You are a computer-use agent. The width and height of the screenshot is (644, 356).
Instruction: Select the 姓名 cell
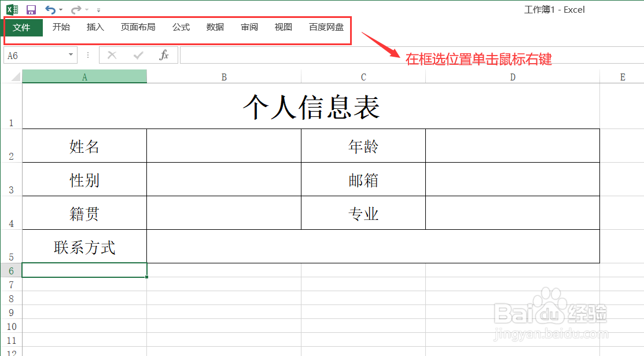(84, 145)
